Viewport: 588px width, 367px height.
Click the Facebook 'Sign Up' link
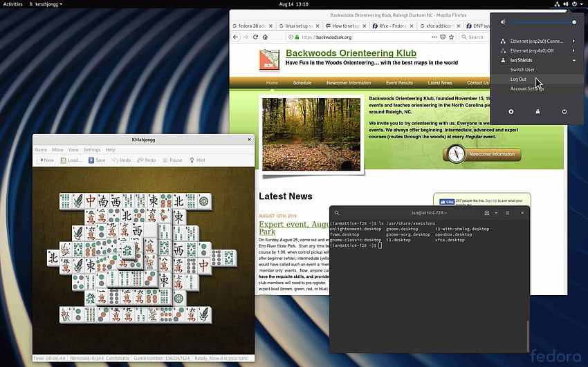pyautogui.click(x=491, y=200)
